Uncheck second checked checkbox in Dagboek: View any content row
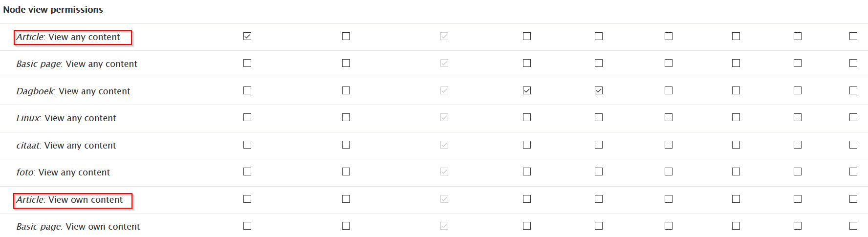This screenshot has height=237, width=868. click(599, 90)
